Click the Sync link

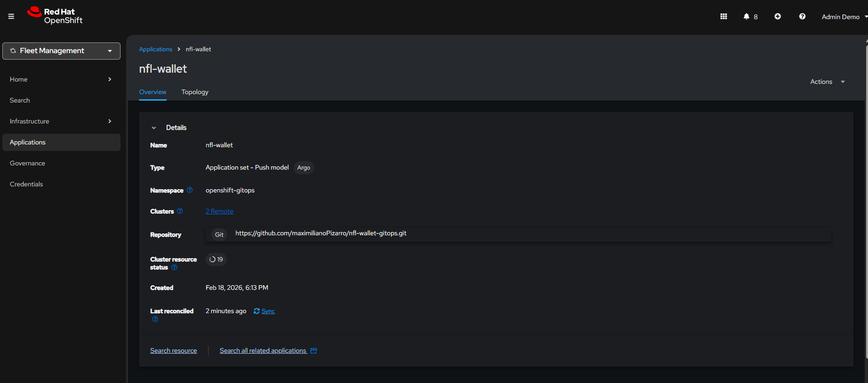point(268,311)
